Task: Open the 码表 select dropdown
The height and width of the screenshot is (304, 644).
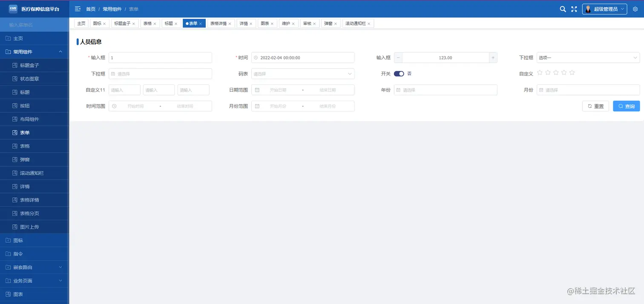Action: [303, 74]
